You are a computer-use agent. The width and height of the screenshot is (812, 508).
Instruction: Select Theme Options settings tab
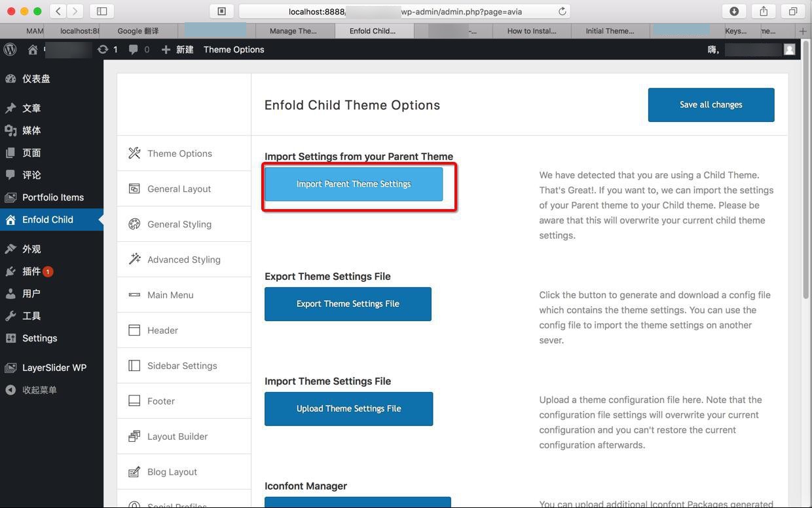point(184,153)
